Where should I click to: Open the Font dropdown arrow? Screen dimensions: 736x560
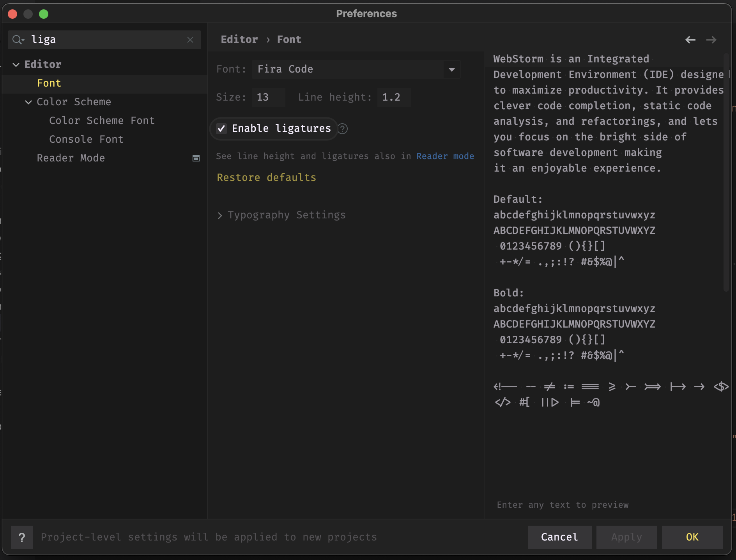pyautogui.click(x=452, y=69)
